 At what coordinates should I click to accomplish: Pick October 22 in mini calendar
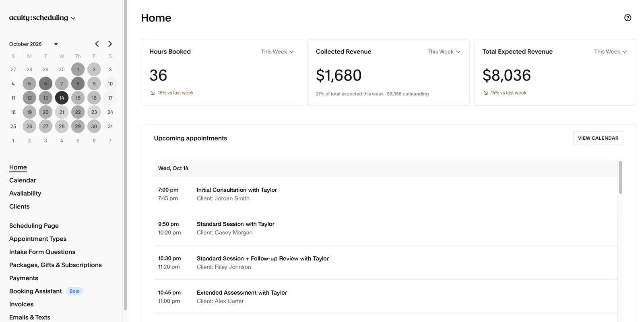(x=78, y=112)
